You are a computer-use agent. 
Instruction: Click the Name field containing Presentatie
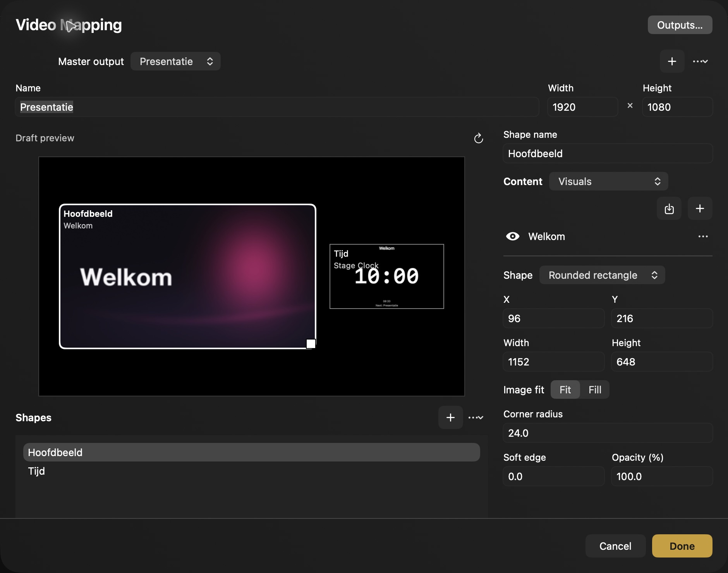[277, 107]
